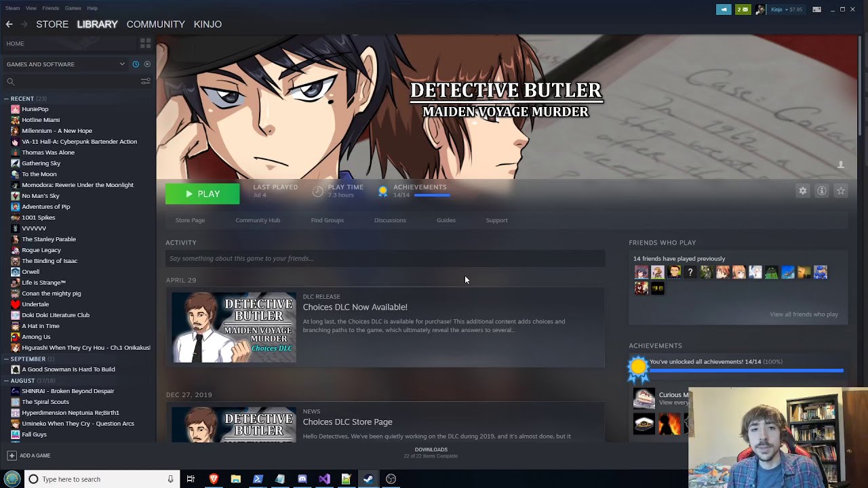Click the achievements ribbon icon

pos(383,192)
